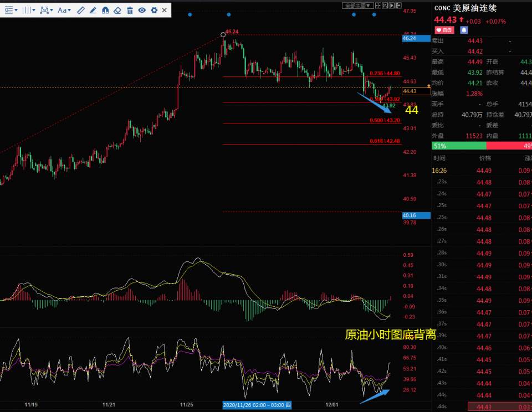Click the 卖出 44.43 price
Image resolution: width=532 pixels, height=412 pixels.
475,40
